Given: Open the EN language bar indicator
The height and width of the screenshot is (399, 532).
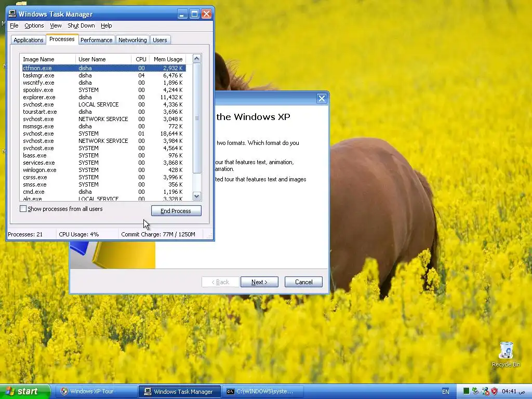Looking at the screenshot, I should coord(445,392).
